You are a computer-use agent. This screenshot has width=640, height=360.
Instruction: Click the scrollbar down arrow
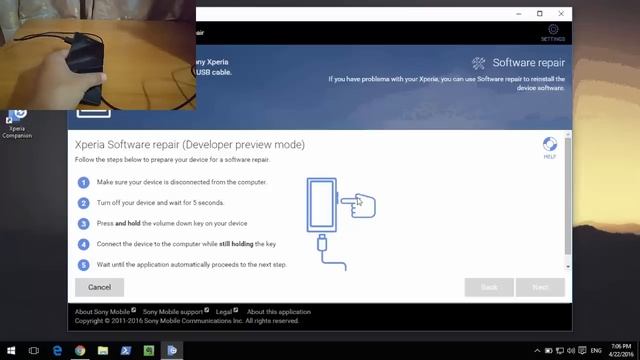point(568,267)
